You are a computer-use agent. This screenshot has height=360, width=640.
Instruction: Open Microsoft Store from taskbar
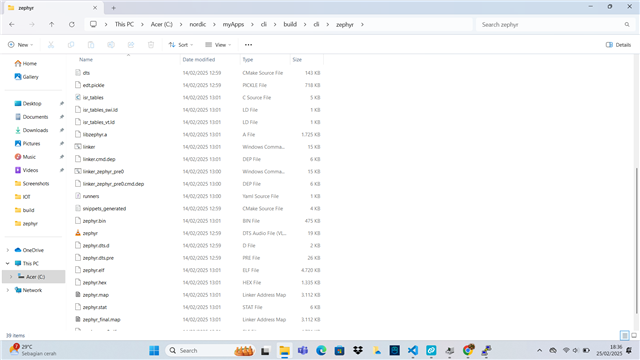[340, 350]
